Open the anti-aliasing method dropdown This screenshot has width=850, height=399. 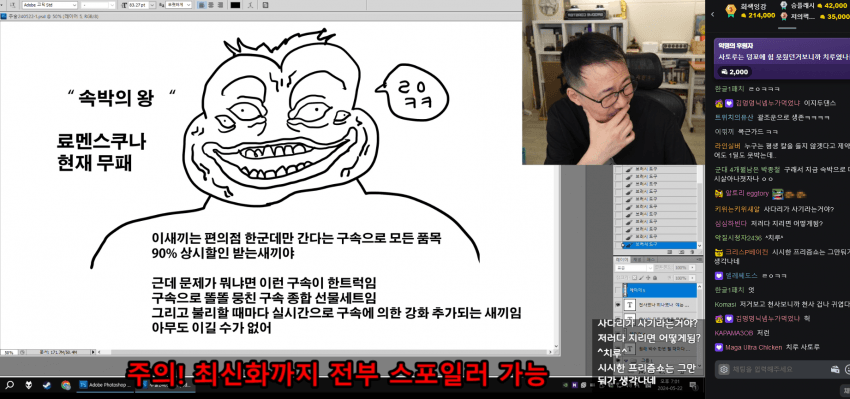coord(179,5)
